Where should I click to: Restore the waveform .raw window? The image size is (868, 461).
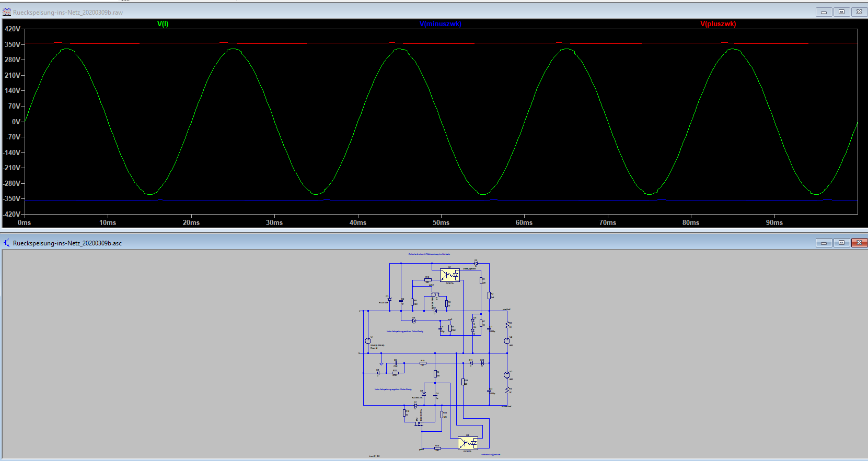coord(841,12)
